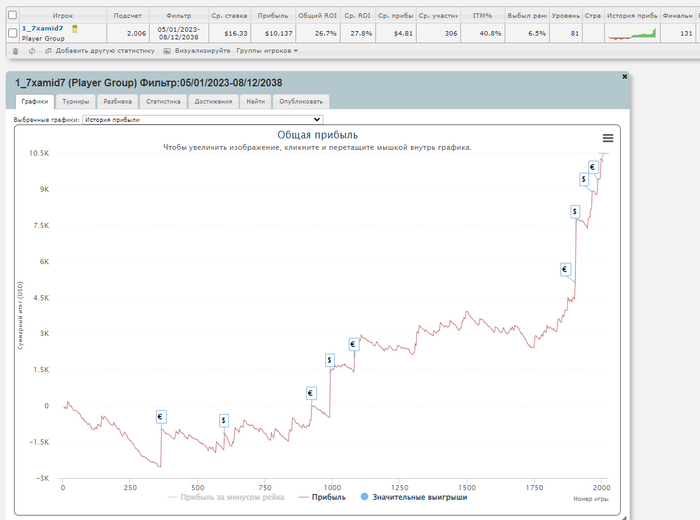Sort by the Общий ROI column header

click(318, 16)
